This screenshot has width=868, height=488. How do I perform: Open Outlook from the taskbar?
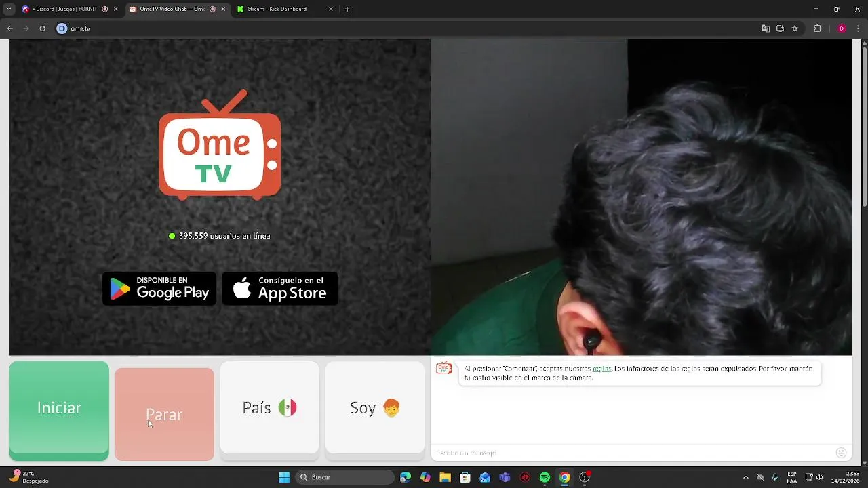[485, 477]
